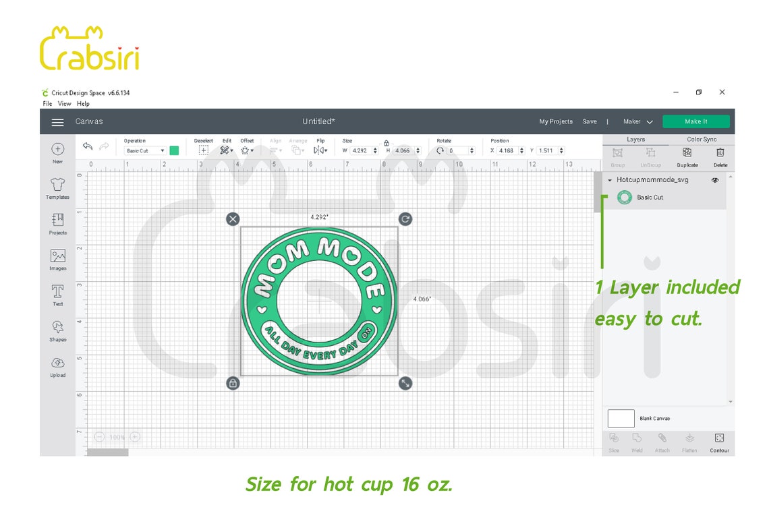The height and width of the screenshot is (532, 769).
Task: Click the Upload icon
Action: pos(57,366)
